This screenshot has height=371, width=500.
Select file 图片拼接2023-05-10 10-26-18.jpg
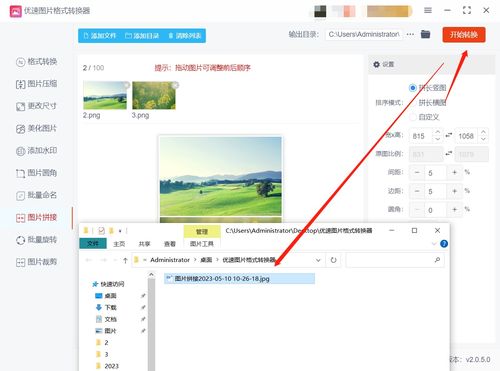pyautogui.click(x=239, y=279)
